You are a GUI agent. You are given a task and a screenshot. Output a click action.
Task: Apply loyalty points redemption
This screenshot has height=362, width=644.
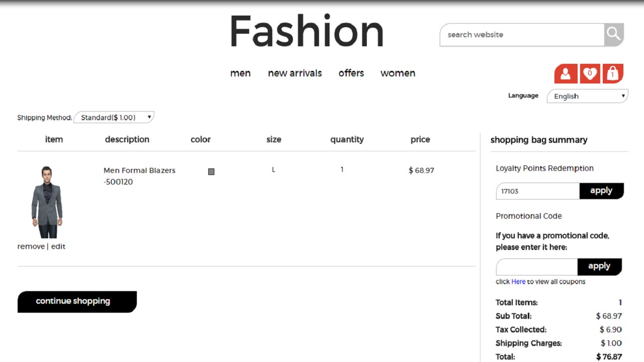coord(601,191)
